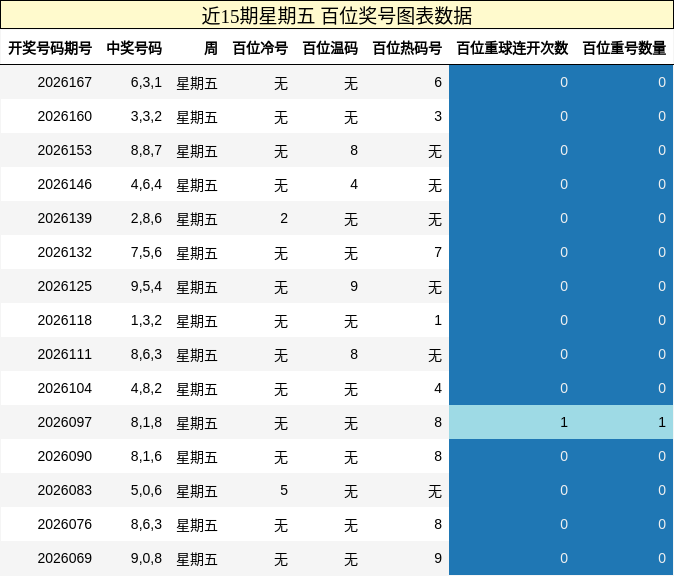The width and height of the screenshot is (674, 576).
Task: Click issue number 2026097
Action: (64, 422)
